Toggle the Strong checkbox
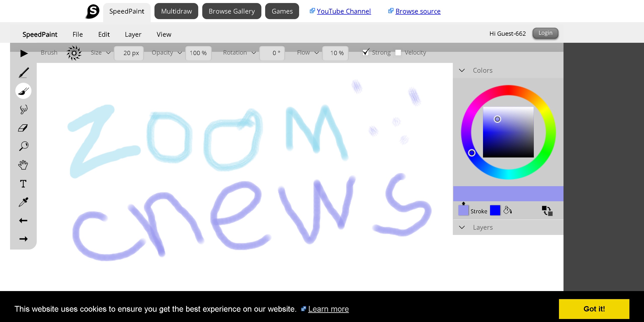This screenshot has height=322, width=644. 366,52
